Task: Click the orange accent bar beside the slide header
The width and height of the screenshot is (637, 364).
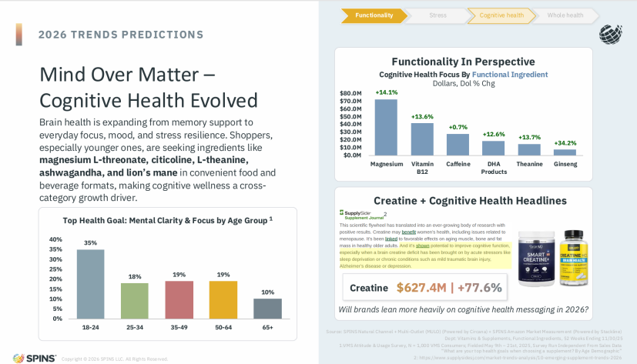Action: coord(18,34)
